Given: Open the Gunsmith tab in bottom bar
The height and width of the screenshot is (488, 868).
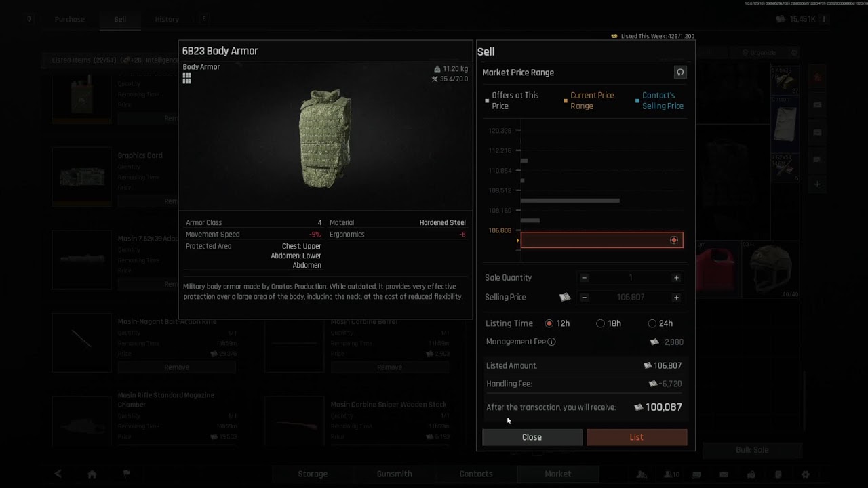Looking at the screenshot, I should pos(394,474).
